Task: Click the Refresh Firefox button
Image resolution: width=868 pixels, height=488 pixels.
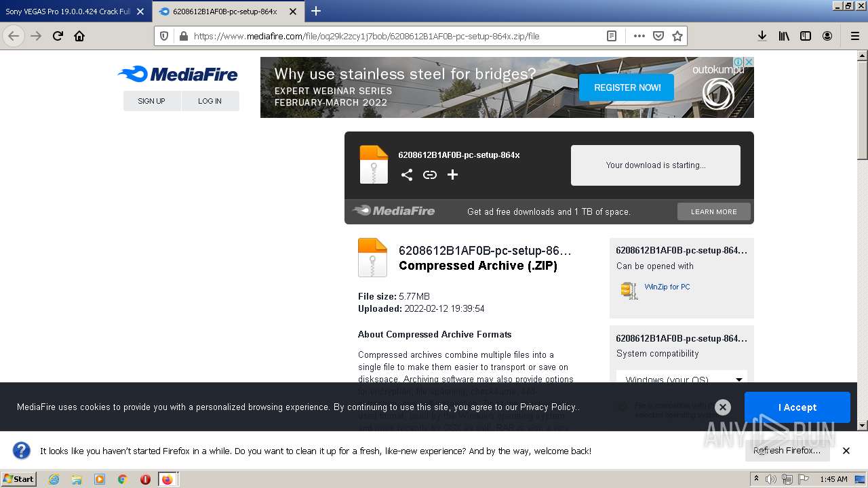Action: point(787,450)
